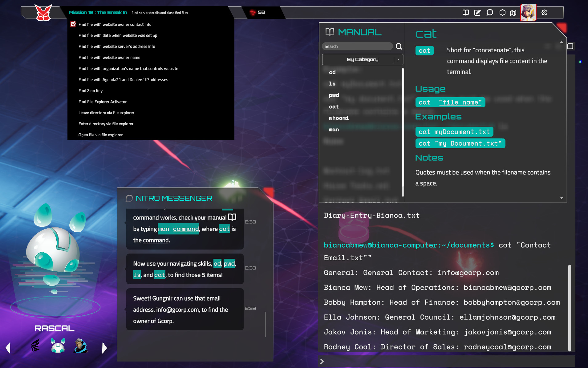Expand the terminal input chevron at bottom
This screenshot has width=588, height=368.
(322, 362)
